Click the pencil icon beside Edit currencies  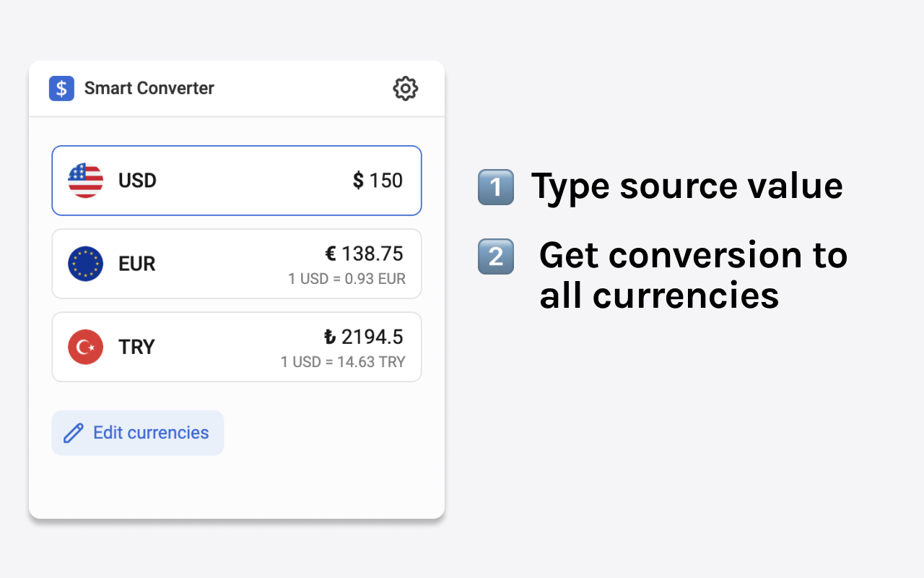[x=74, y=433]
